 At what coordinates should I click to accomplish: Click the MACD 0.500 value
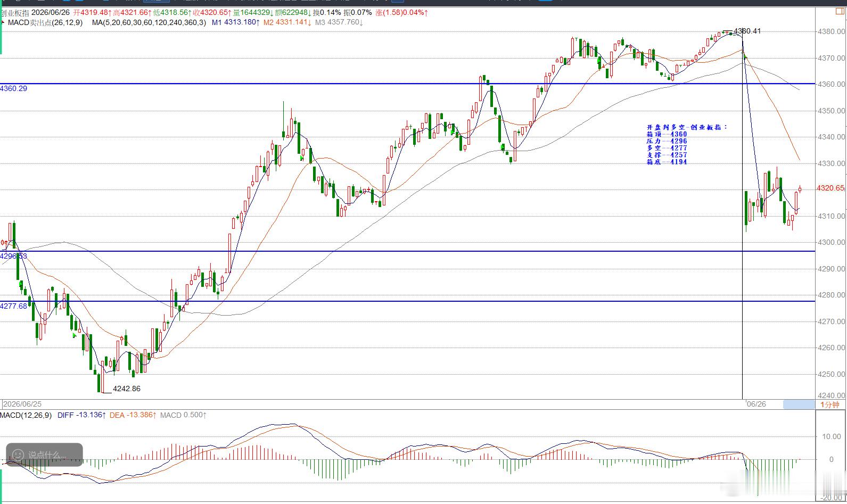(x=183, y=415)
